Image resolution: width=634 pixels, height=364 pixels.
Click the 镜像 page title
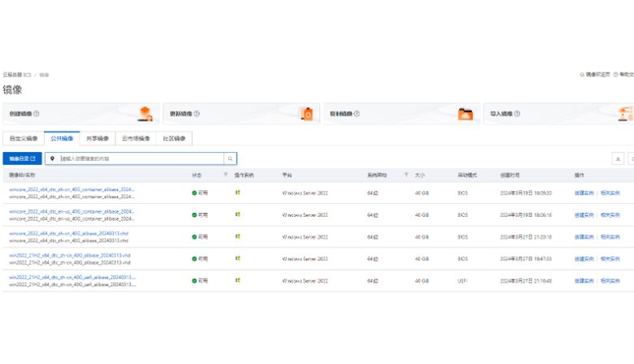pyautogui.click(x=12, y=89)
